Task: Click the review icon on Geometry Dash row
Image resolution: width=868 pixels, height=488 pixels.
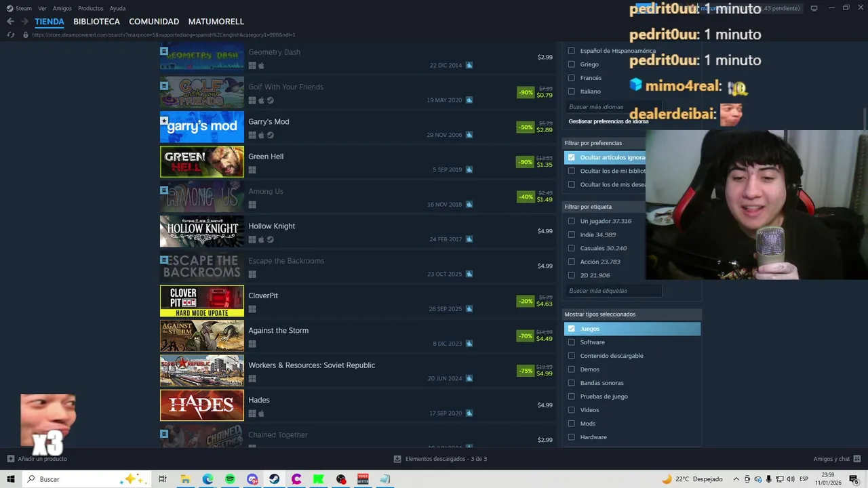Action: (469, 65)
